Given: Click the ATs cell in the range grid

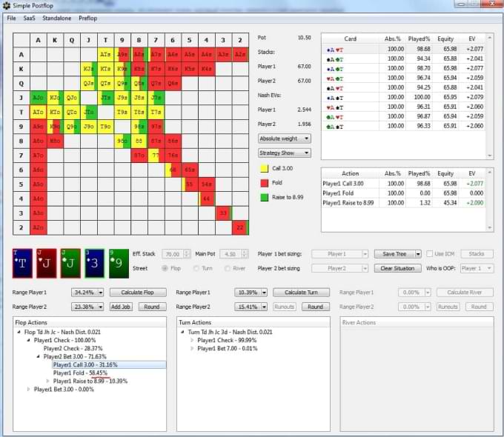Looking at the screenshot, I should tap(106, 54).
